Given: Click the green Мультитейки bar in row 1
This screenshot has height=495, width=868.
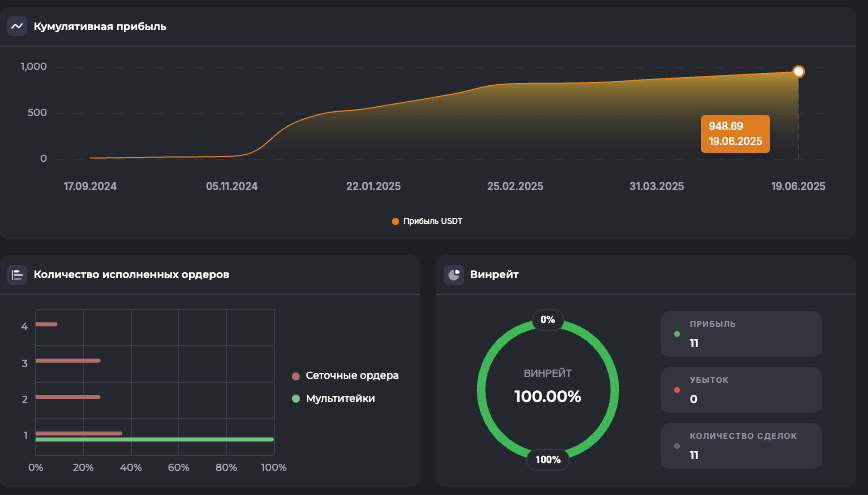Looking at the screenshot, I should pyautogui.click(x=155, y=439).
